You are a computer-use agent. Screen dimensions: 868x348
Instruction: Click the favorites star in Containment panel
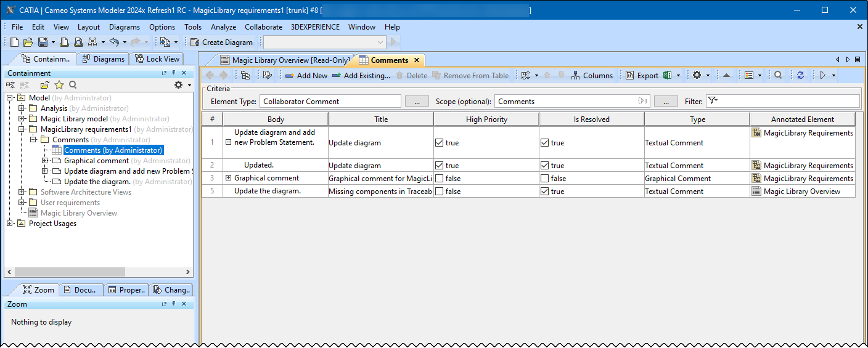point(59,85)
